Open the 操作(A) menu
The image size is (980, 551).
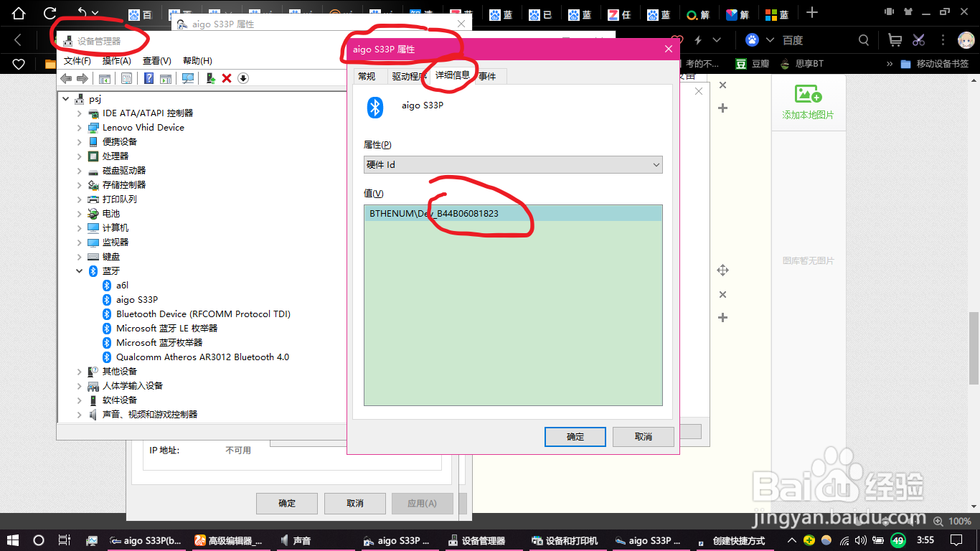coord(116,61)
